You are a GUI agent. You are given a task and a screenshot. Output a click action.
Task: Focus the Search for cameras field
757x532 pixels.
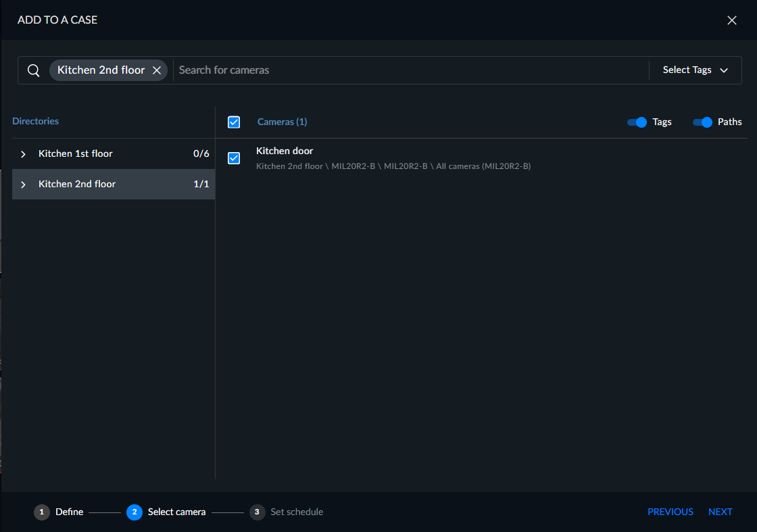(x=411, y=70)
